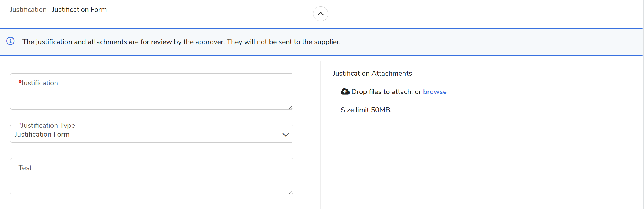644x209 pixels.
Task: Focus the required Justification text area
Action: [x=151, y=95]
